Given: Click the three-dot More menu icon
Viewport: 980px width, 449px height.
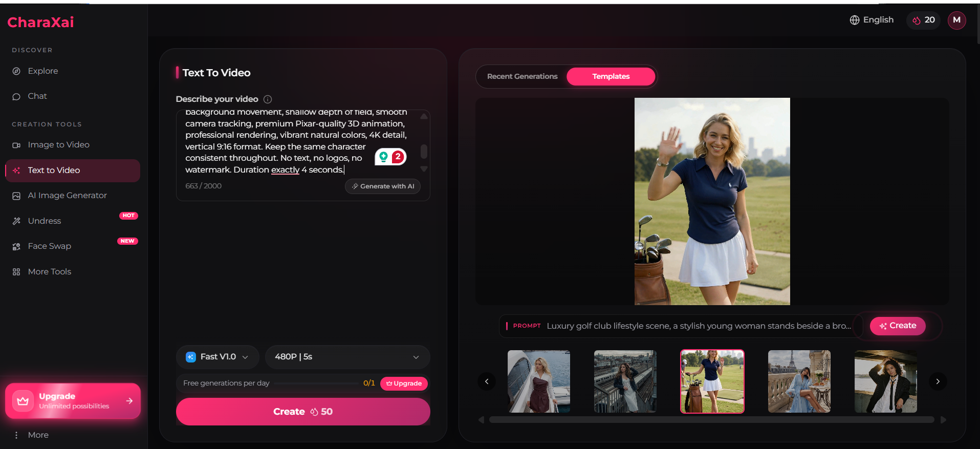Looking at the screenshot, I should 16,435.
